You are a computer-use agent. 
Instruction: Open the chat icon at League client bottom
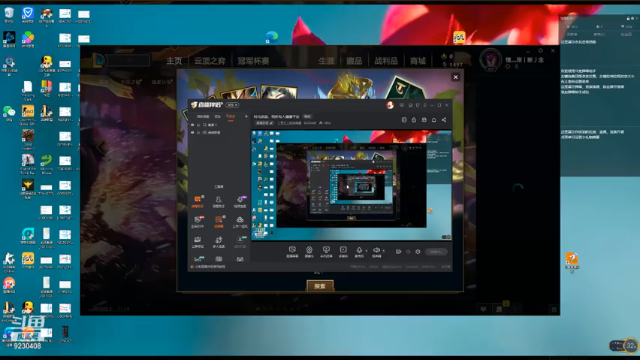(x=483, y=309)
